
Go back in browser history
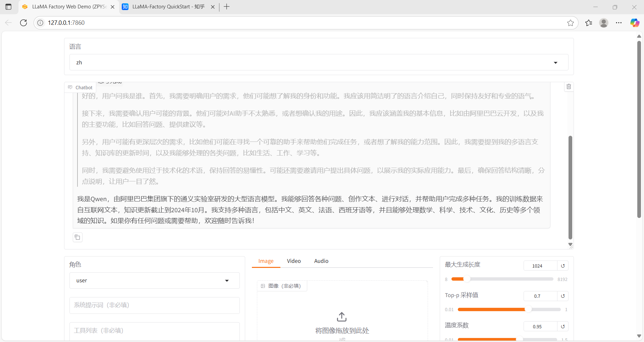point(8,23)
